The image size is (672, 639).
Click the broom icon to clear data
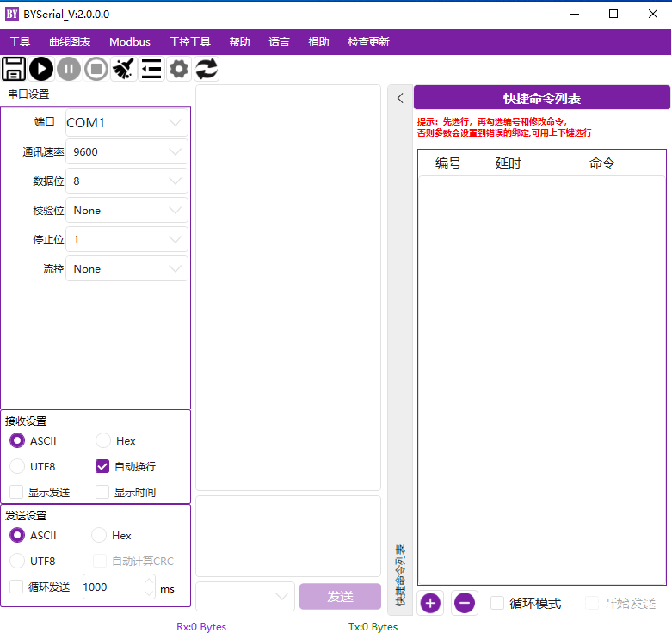(124, 70)
